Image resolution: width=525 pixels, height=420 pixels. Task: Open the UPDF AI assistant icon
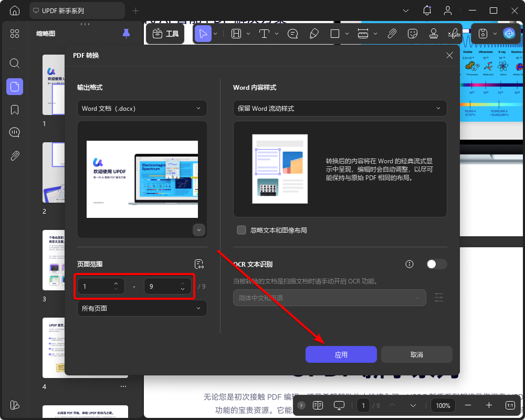coord(509,34)
